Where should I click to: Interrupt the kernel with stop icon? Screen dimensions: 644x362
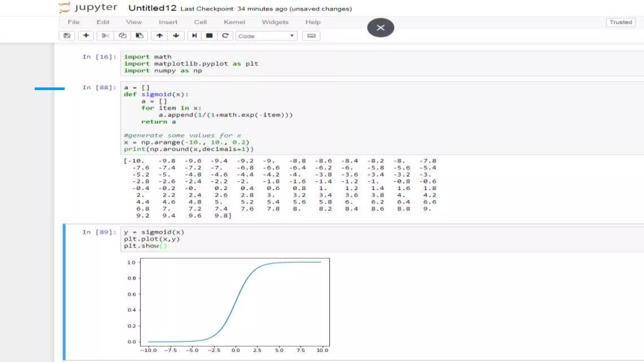(x=209, y=36)
